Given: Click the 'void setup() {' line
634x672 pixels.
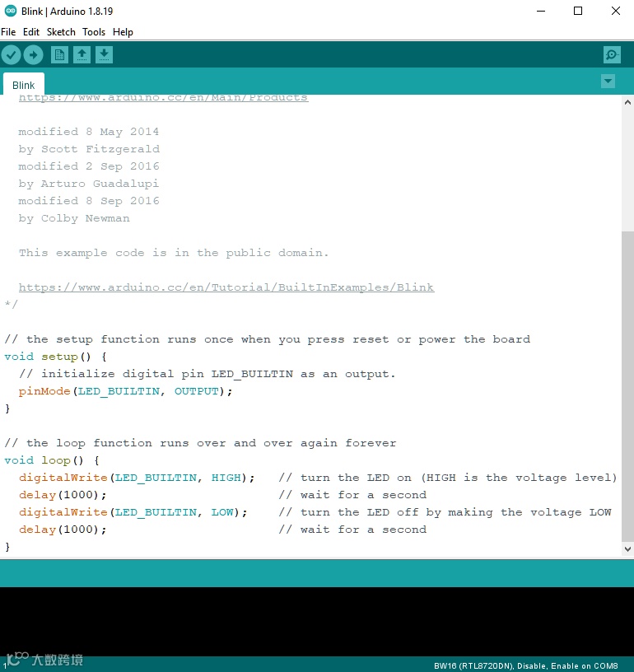Looking at the screenshot, I should [x=56, y=357].
